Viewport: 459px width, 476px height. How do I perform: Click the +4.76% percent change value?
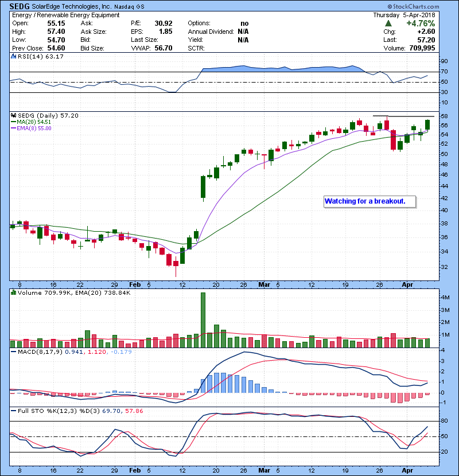point(421,24)
